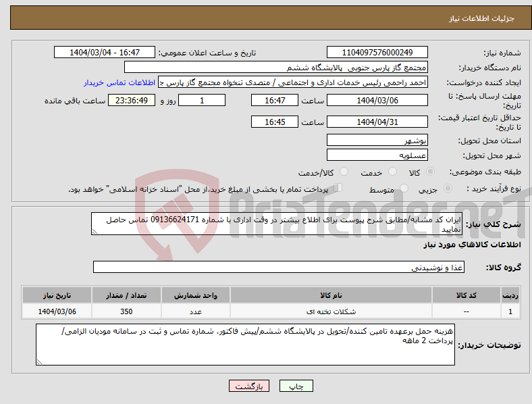The width and height of the screenshot is (532, 404).
Task: Click the price validity date 1404/04/31 field
Action: point(377,122)
